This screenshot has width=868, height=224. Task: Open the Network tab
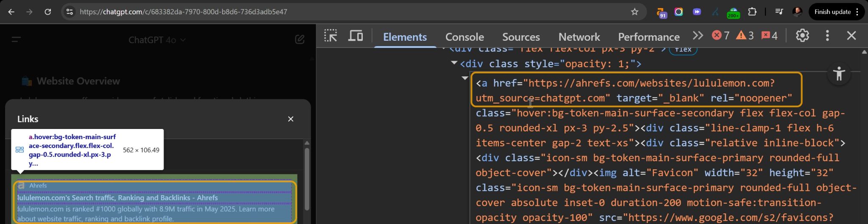tap(579, 37)
